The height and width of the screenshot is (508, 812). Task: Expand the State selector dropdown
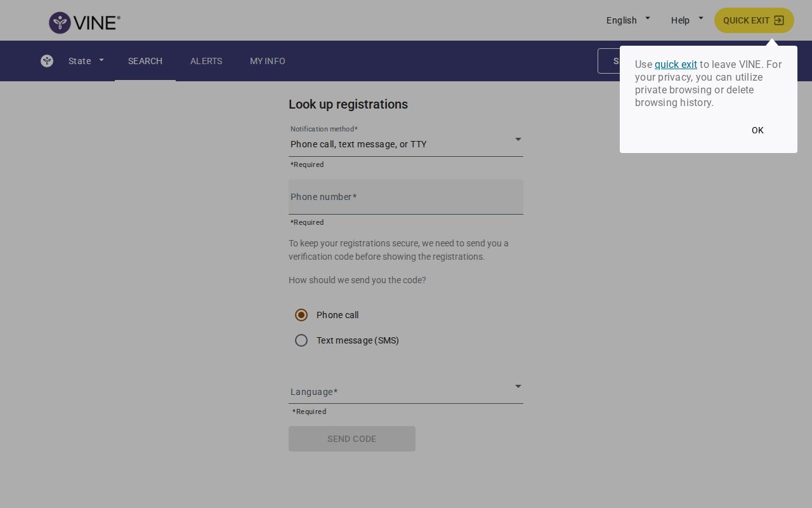point(86,61)
